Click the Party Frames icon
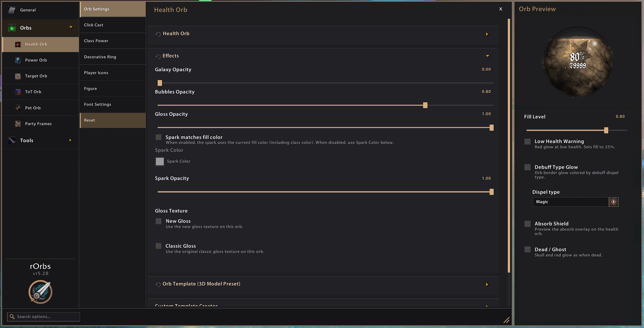The height and width of the screenshot is (328, 644). 18,124
